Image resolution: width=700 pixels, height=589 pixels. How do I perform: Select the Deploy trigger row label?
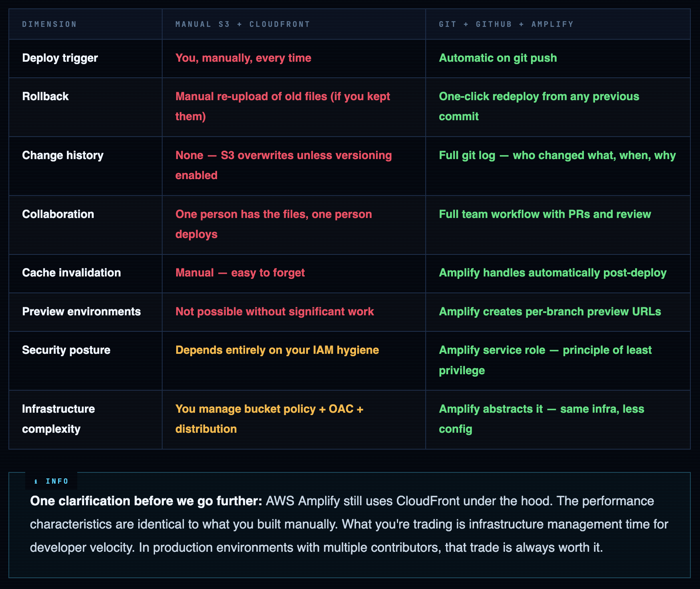pos(60,58)
